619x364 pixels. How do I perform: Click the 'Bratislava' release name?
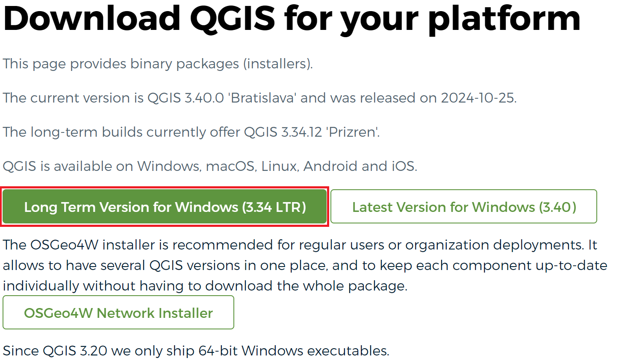[262, 98]
